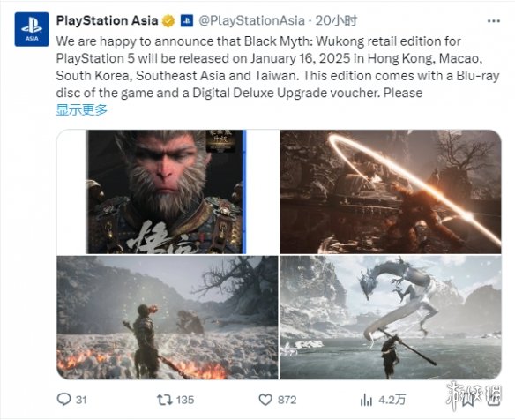Open the white dragon battle screenshot

[391, 318]
